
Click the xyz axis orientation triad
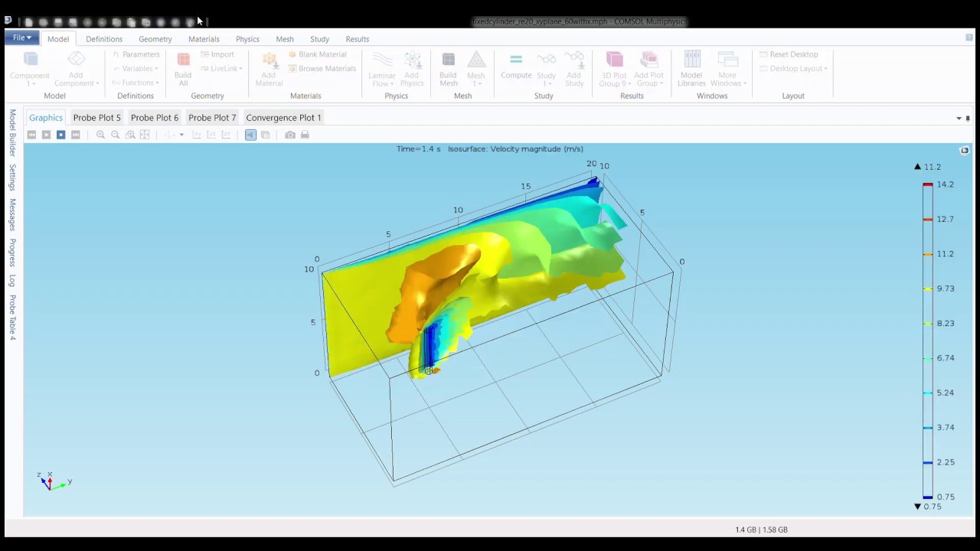pos(54,481)
